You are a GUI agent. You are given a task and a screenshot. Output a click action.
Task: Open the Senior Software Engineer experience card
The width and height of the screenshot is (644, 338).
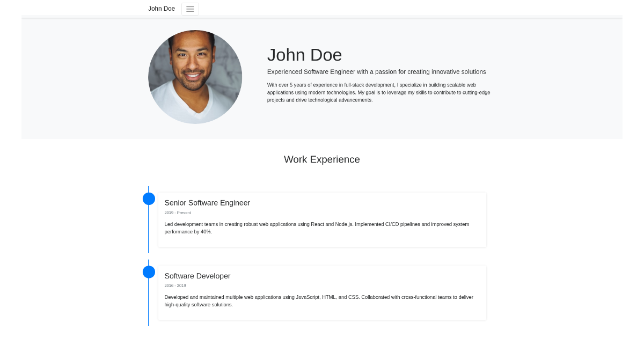322,219
